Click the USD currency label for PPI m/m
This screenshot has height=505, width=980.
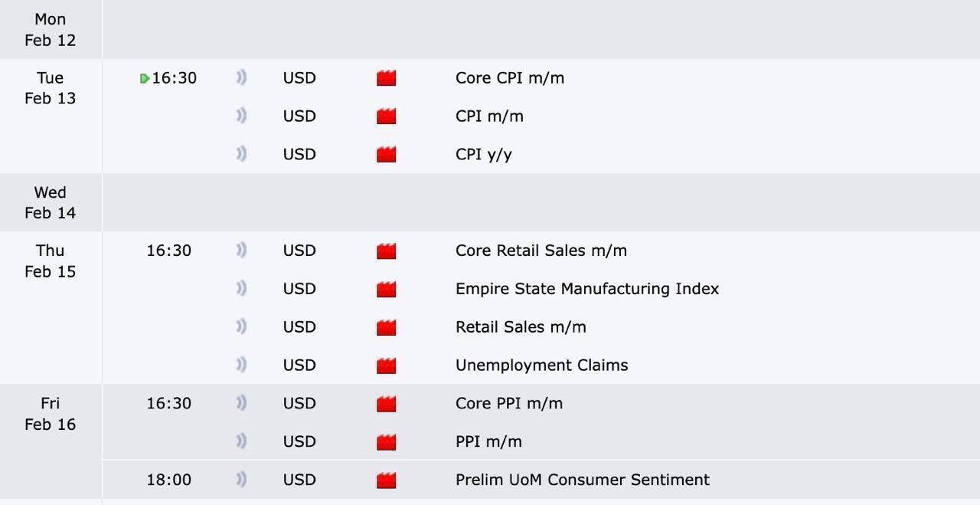coord(299,441)
